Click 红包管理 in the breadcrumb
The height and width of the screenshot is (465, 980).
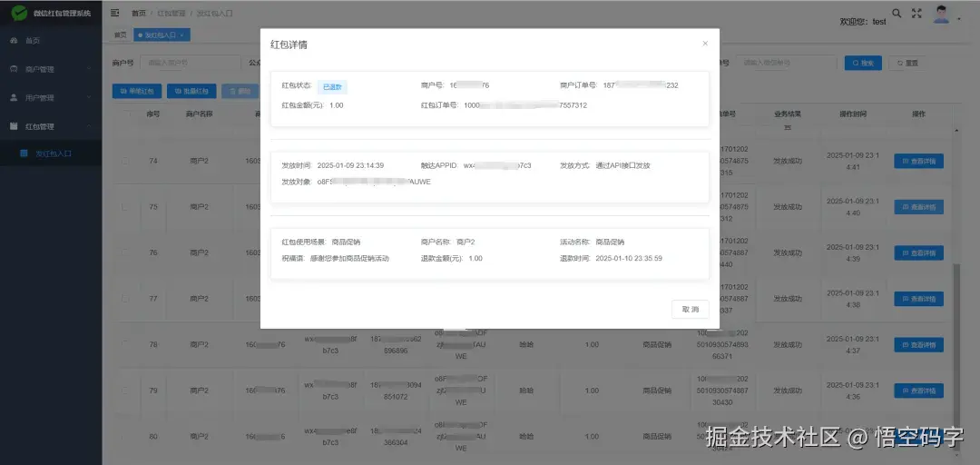pyautogui.click(x=170, y=13)
